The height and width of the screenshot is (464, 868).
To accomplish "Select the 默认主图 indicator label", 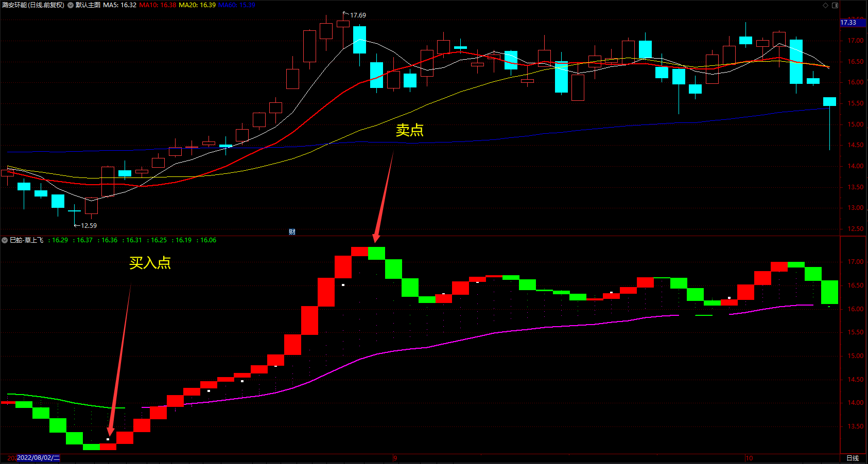I will tap(88, 5).
